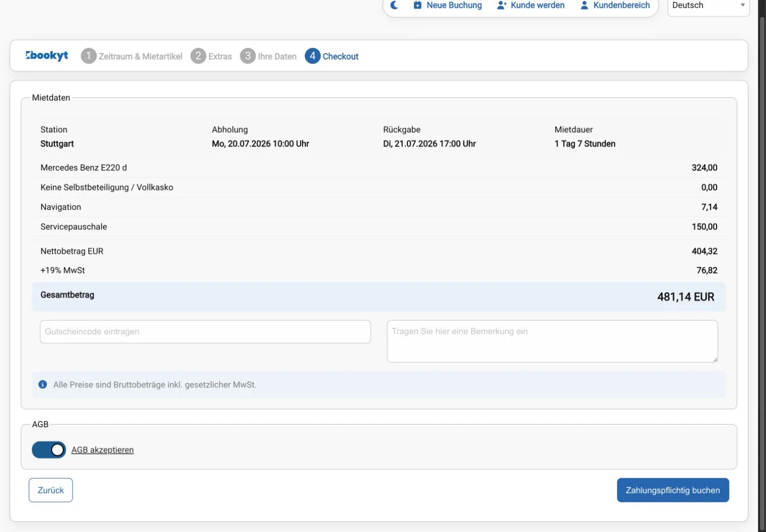Click Zahlungspflichtig buchen button
The image size is (766, 532).
tap(673, 490)
